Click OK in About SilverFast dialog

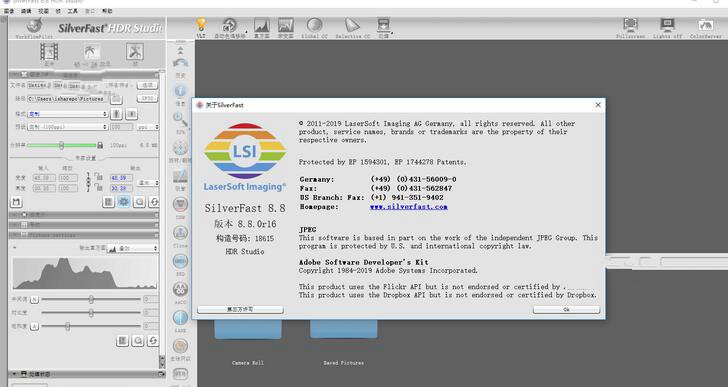(566, 310)
